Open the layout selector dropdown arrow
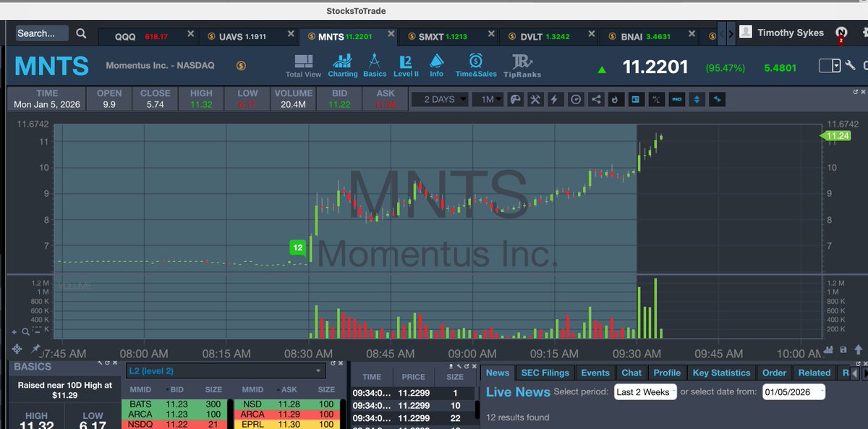 pyautogui.click(x=836, y=66)
